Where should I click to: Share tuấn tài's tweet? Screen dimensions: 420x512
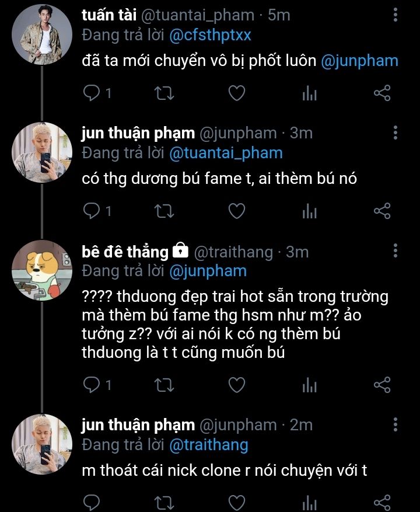point(381,93)
